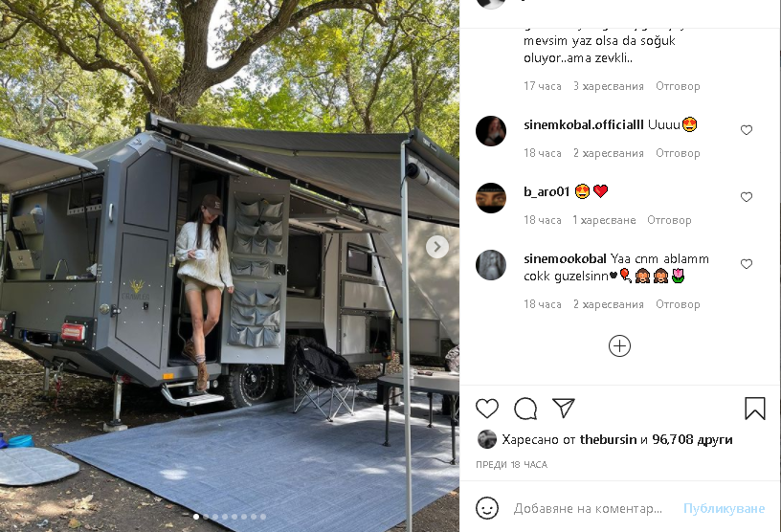Open b_aro01 username link
This screenshot has height=532, width=781.
(x=547, y=191)
